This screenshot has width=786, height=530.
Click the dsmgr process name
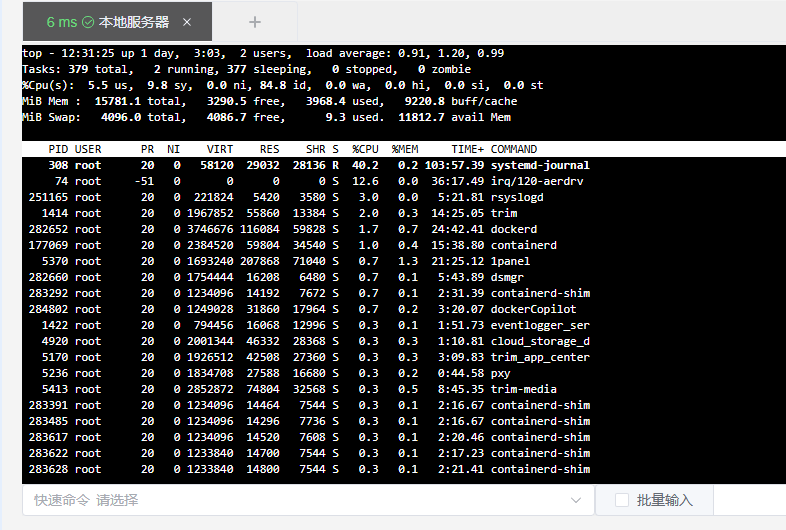coord(507,277)
